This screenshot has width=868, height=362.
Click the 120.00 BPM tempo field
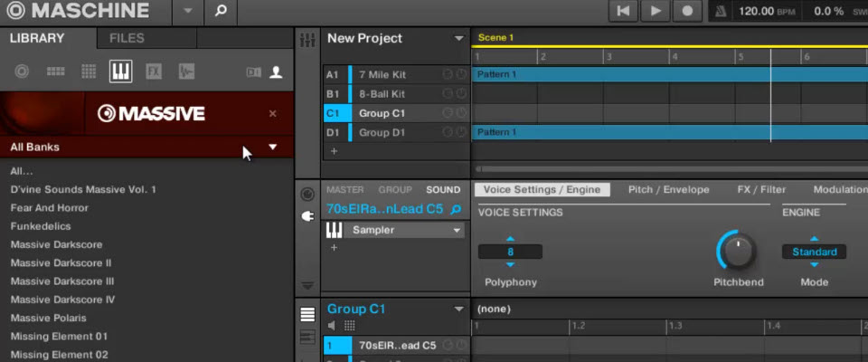768,11
